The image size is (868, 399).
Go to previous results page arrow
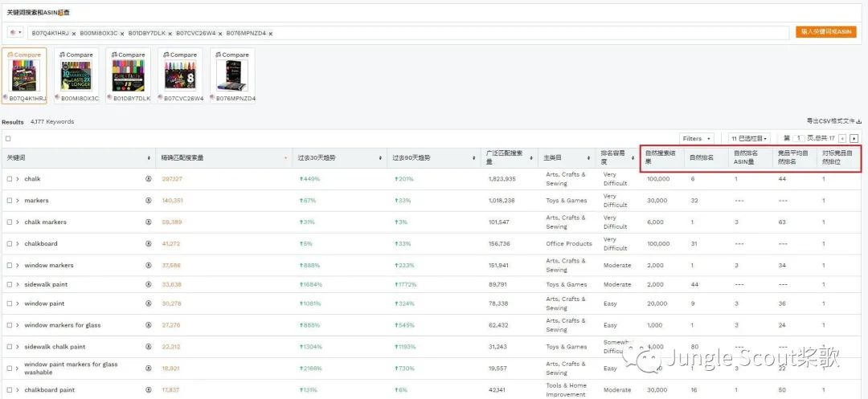point(842,138)
